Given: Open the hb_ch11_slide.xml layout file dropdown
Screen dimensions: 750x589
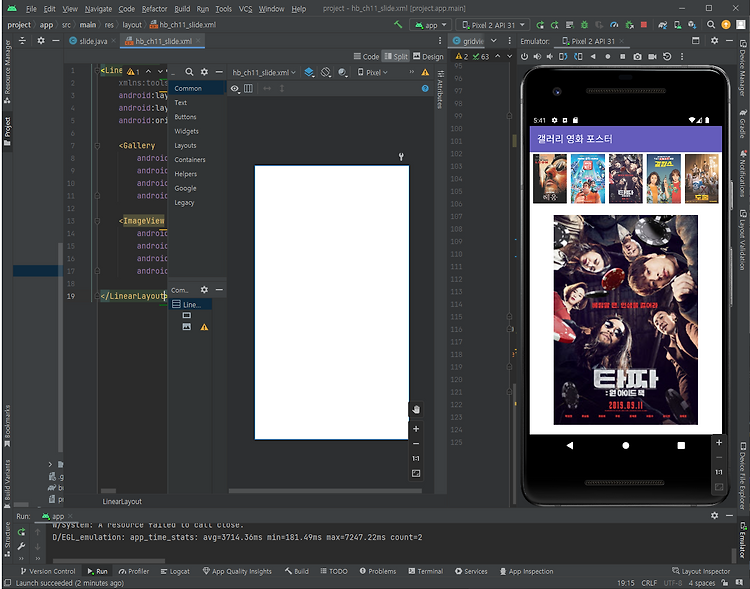Looking at the screenshot, I should click(264, 72).
